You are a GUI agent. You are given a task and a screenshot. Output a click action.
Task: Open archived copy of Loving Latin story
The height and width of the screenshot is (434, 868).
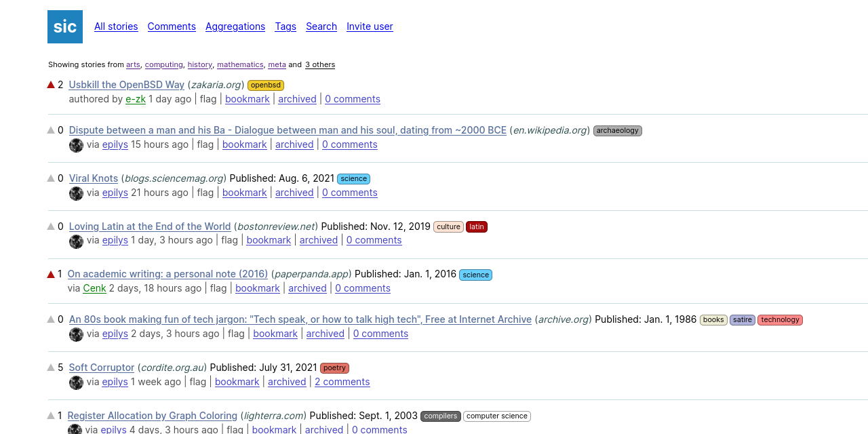point(319,240)
